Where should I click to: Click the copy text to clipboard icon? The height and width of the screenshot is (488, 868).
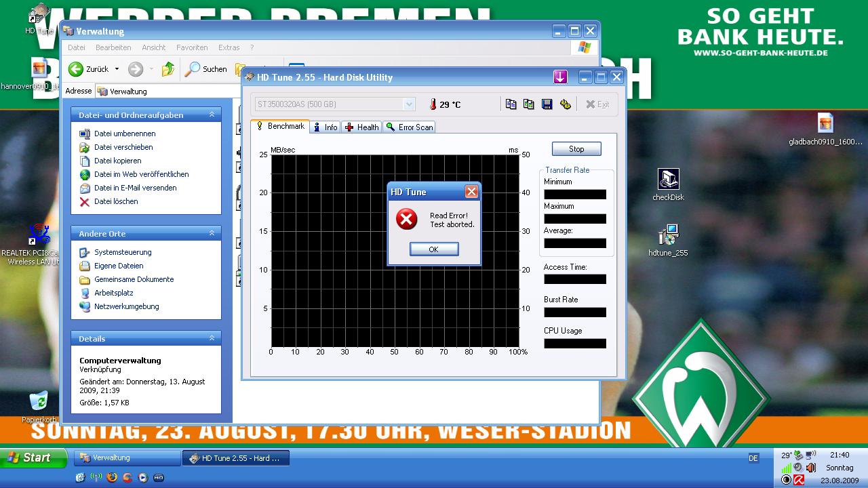click(511, 104)
